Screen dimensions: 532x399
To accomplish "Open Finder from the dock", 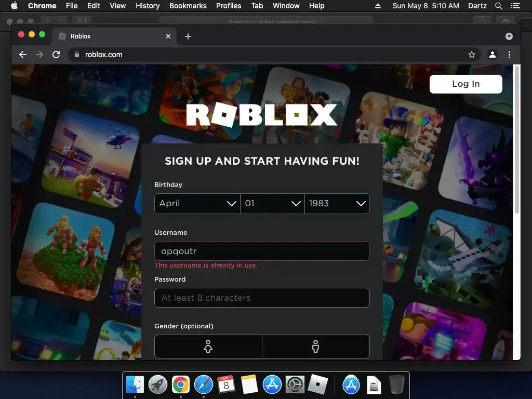I will click(135, 385).
